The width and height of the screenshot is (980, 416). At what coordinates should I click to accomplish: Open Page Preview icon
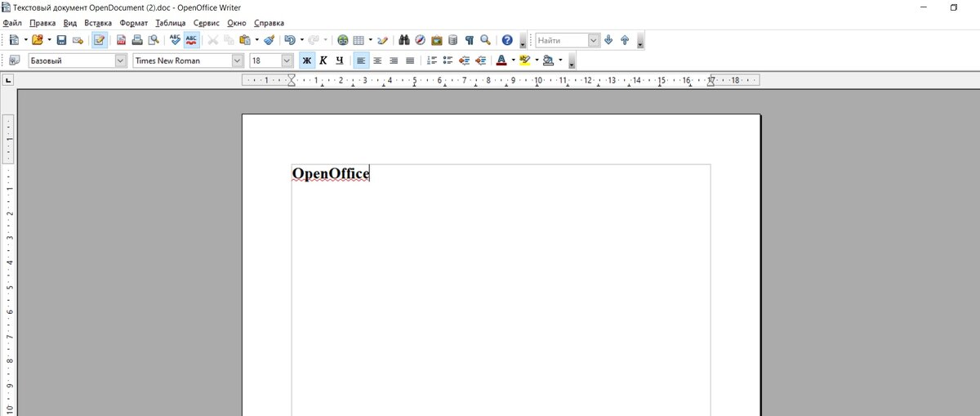click(154, 39)
